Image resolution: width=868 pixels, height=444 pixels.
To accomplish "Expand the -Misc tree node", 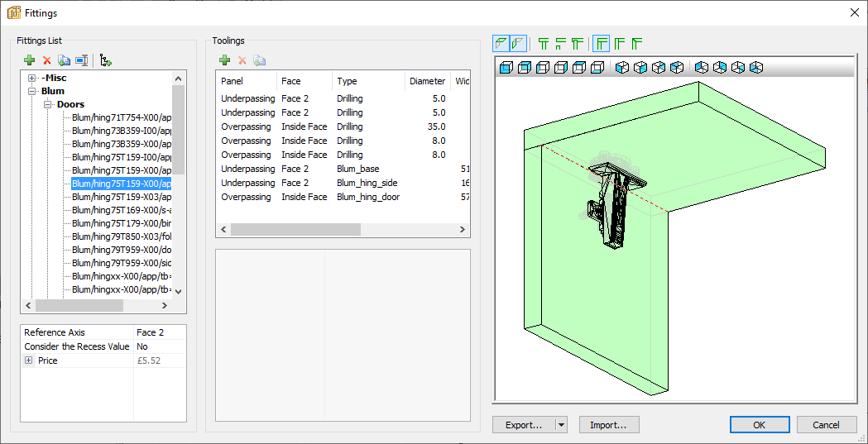I will (x=32, y=78).
